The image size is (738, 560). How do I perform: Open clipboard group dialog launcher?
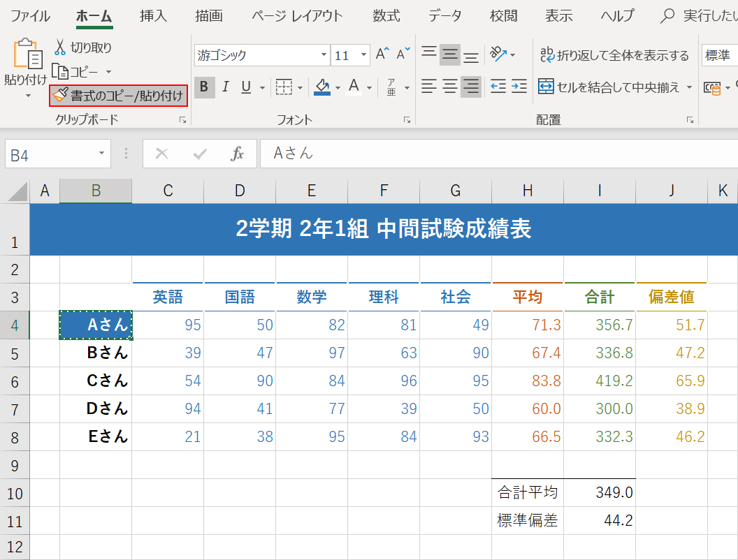182,120
